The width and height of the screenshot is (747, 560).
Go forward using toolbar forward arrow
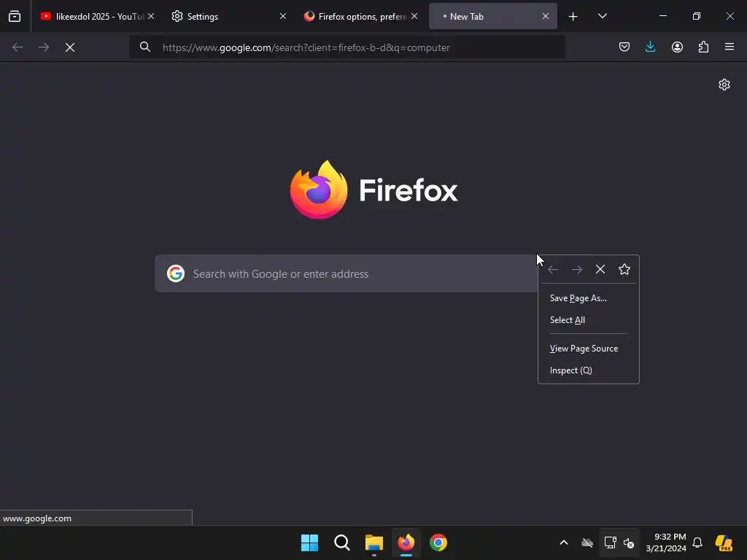pos(44,47)
